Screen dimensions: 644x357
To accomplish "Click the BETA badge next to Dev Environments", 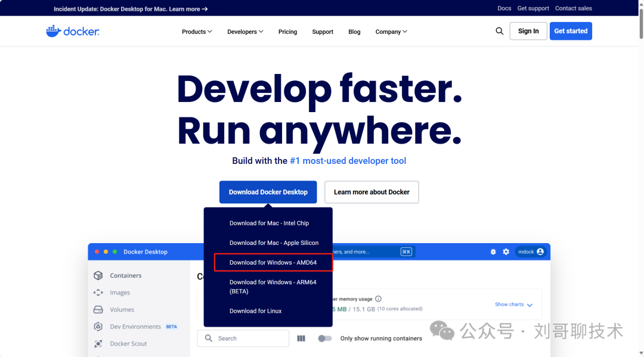I will (171, 327).
